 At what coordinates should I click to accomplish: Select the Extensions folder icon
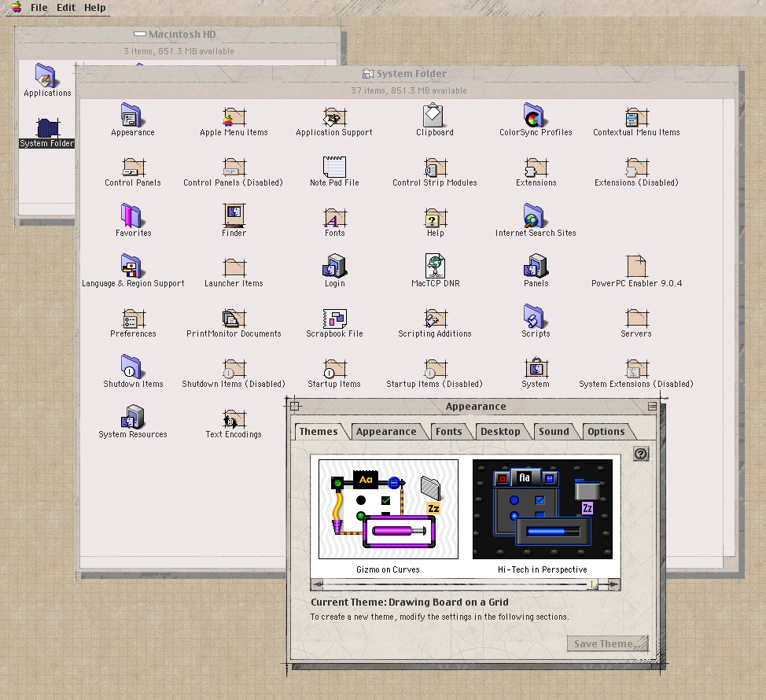(536, 167)
